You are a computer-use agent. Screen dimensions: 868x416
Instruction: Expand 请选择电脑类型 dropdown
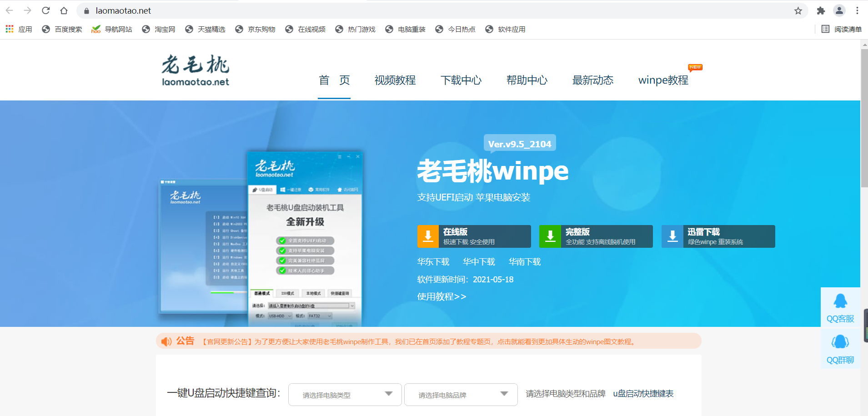click(345, 395)
